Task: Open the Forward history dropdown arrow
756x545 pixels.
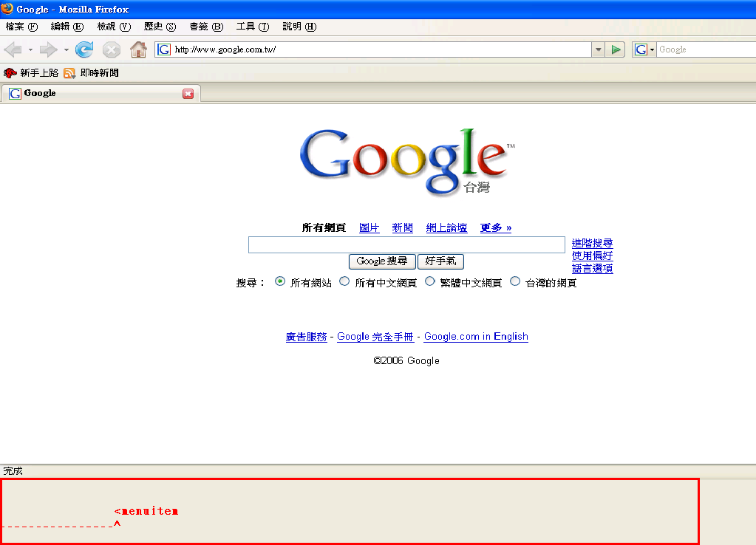Action: (x=66, y=49)
